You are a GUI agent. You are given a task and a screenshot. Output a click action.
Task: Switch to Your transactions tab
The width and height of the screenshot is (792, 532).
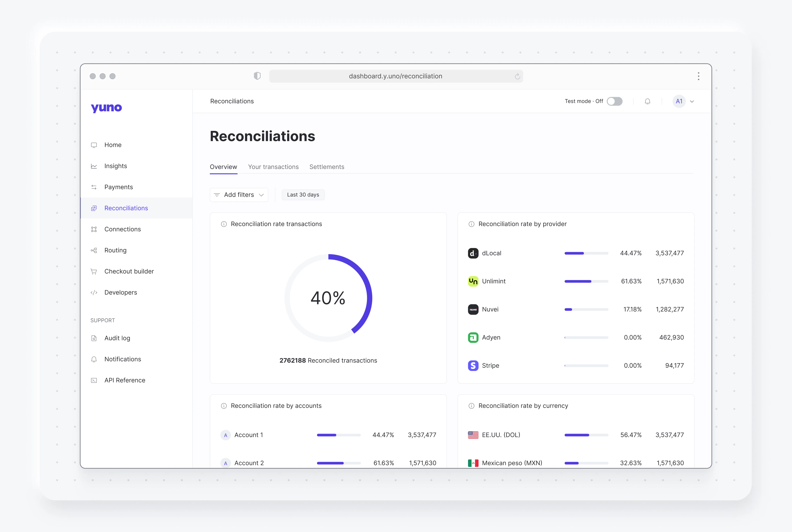click(x=273, y=167)
